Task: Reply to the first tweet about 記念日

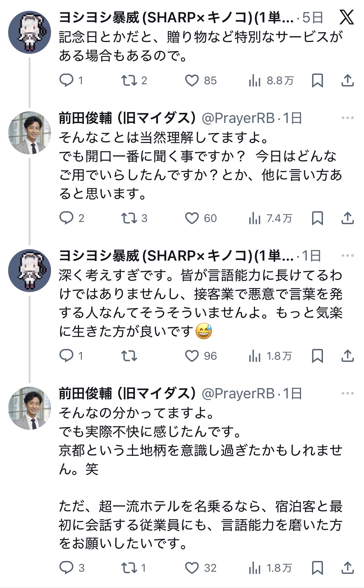Action: coord(66,80)
